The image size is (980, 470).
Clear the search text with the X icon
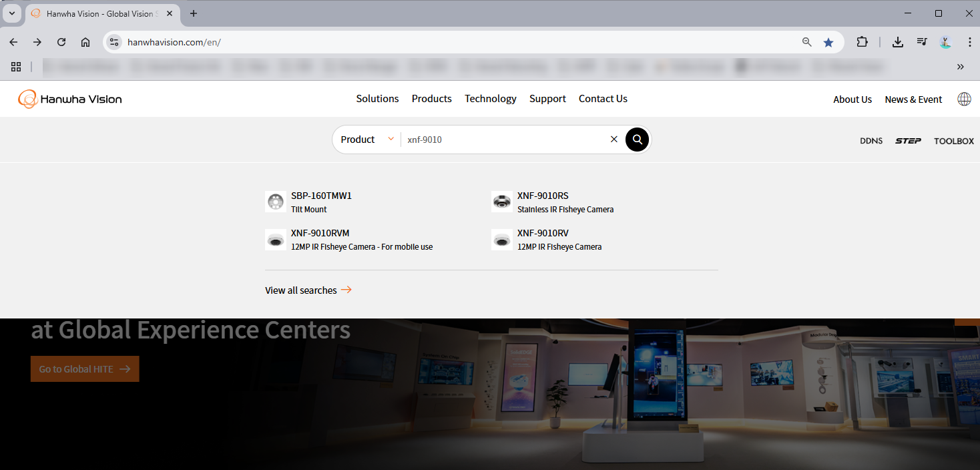614,140
